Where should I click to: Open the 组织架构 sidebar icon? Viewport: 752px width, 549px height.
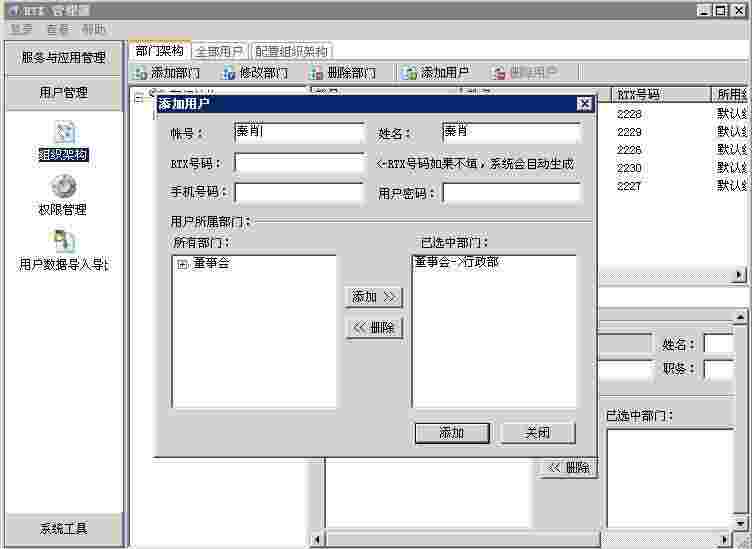coord(64,141)
